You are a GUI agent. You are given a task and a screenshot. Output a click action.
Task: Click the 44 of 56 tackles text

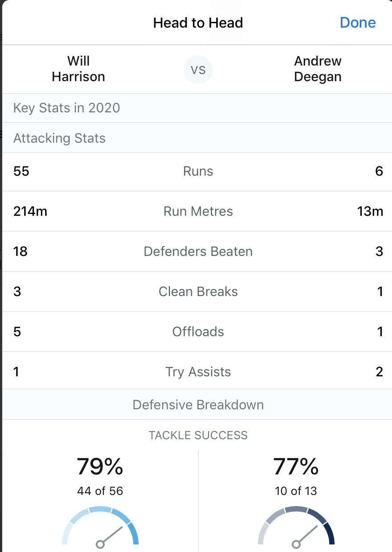100,491
